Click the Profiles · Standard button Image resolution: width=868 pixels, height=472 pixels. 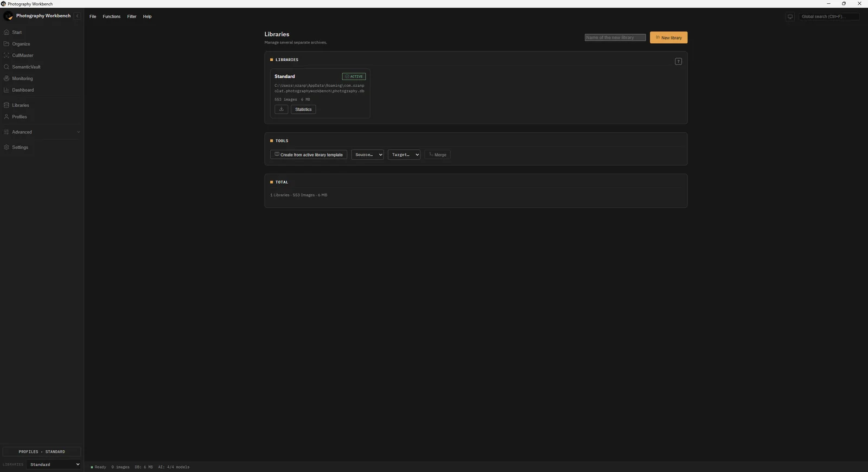coord(42,451)
